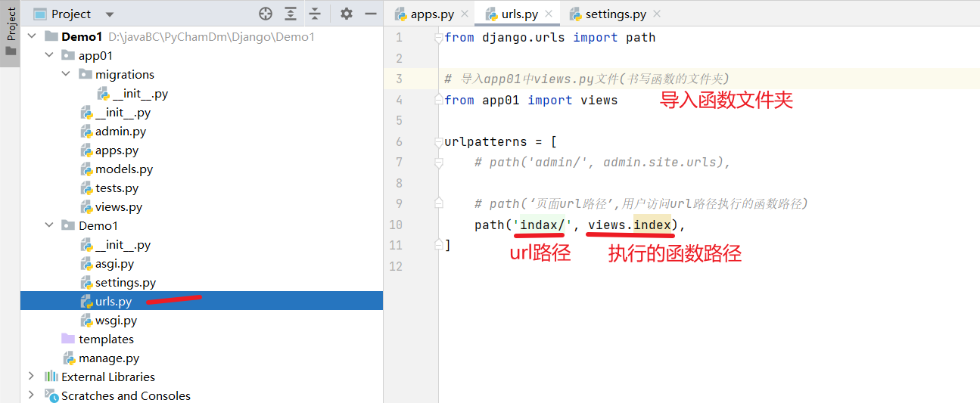Open the Project view dropdown
Image resolution: width=980 pixels, height=403 pixels.
click(x=110, y=14)
